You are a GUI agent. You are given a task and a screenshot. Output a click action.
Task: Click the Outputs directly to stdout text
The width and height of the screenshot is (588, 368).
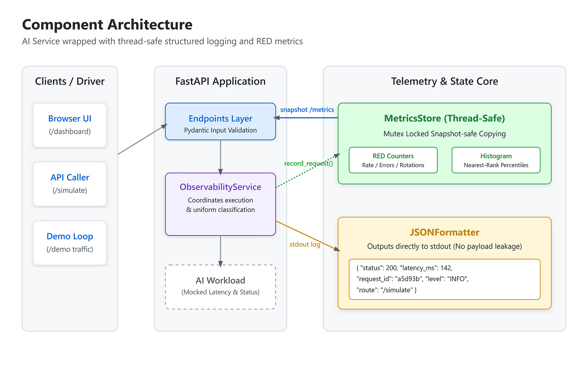point(445,246)
